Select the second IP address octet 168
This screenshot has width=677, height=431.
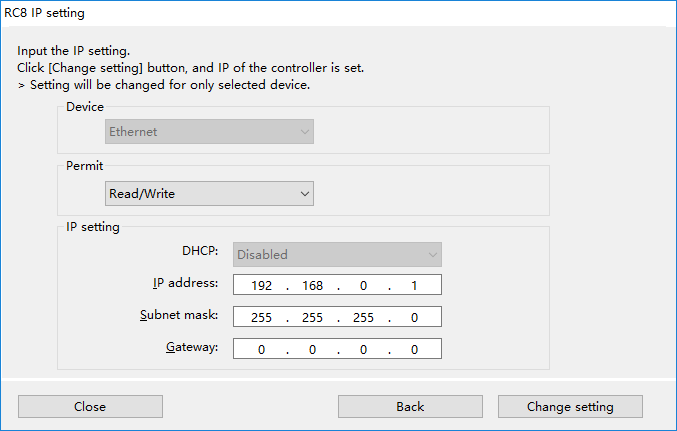[x=312, y=285]
